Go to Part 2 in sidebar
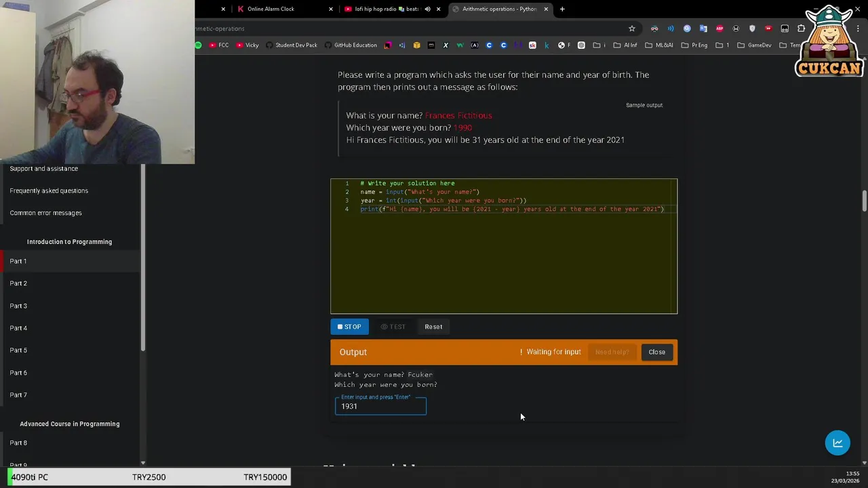Image resolution: width=868 pixels, height=488 pixels. pos(18,283)
